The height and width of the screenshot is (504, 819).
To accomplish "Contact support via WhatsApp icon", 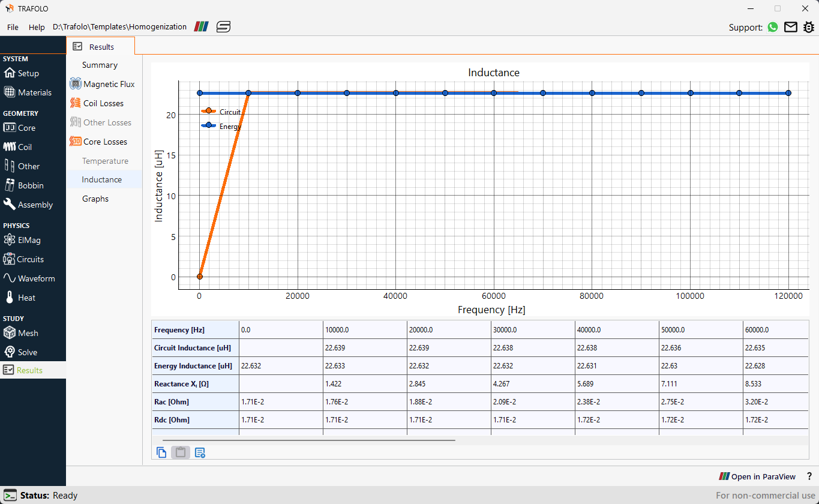I will (x=773, y=27).
